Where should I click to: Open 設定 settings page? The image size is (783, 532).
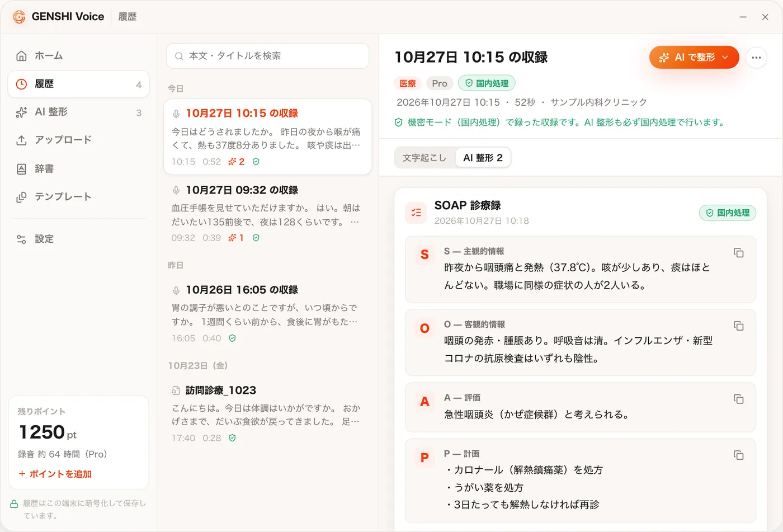click(x=78, y=239)
